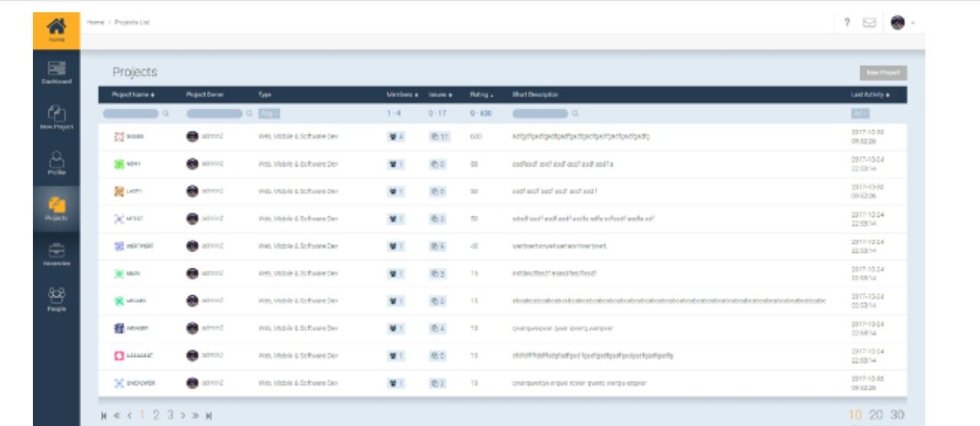Open the last row project with blue X icon
The width and height of the screenshot is (980, 426).
tap(118, 383)
